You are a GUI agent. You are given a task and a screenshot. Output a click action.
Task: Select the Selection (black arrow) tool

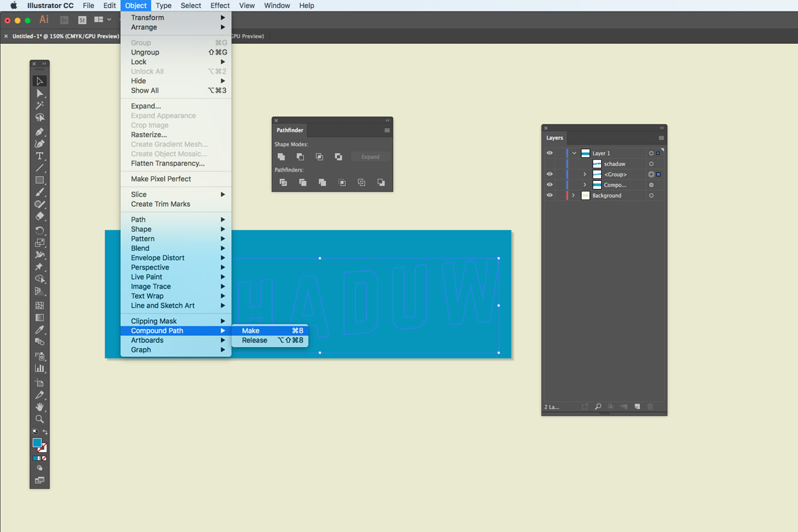tap(40, 81)
